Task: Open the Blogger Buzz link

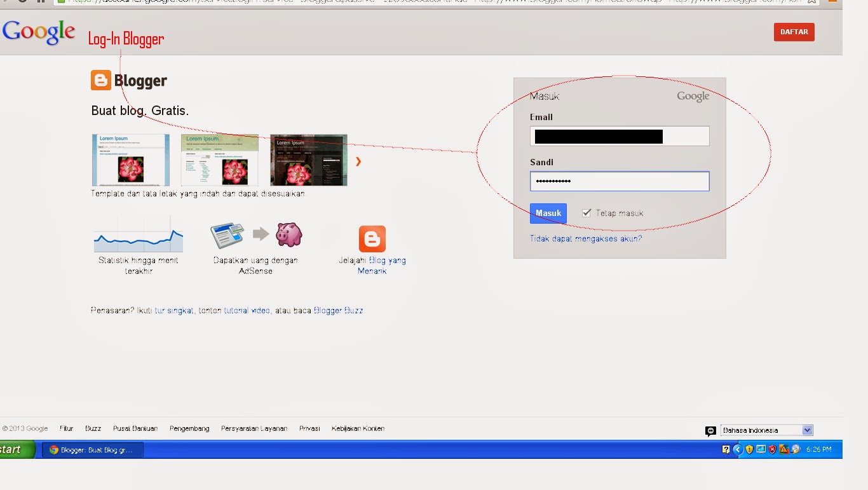Action: [339, 311]
